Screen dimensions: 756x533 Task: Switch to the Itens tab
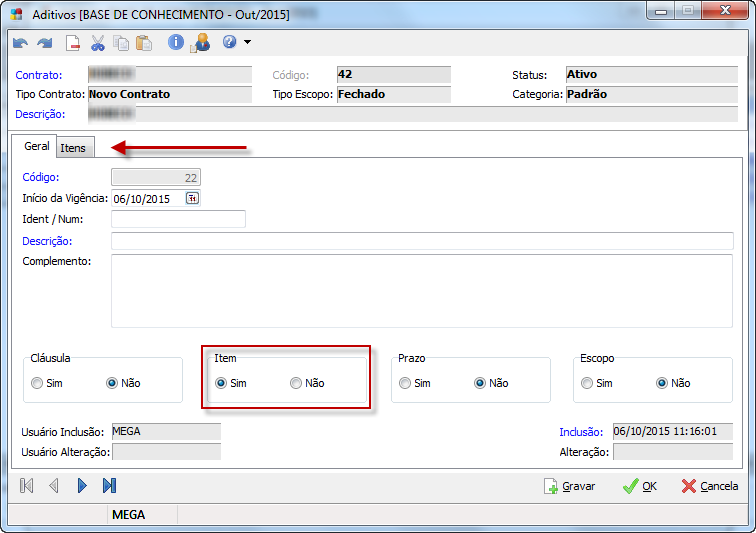73,148
